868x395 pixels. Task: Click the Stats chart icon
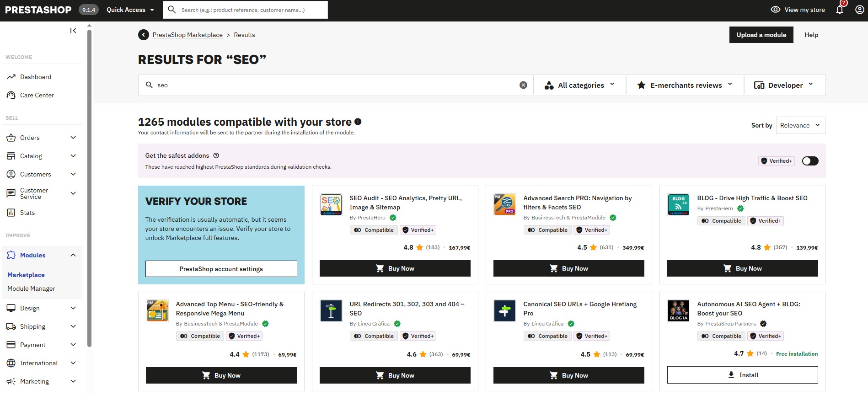(x=11, y=213)
